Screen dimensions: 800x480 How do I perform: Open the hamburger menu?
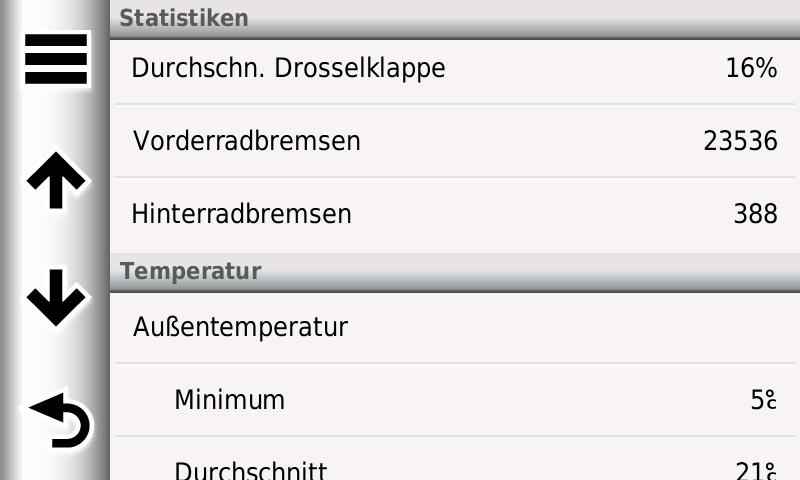pyautogui.click(x=56, y=60)
